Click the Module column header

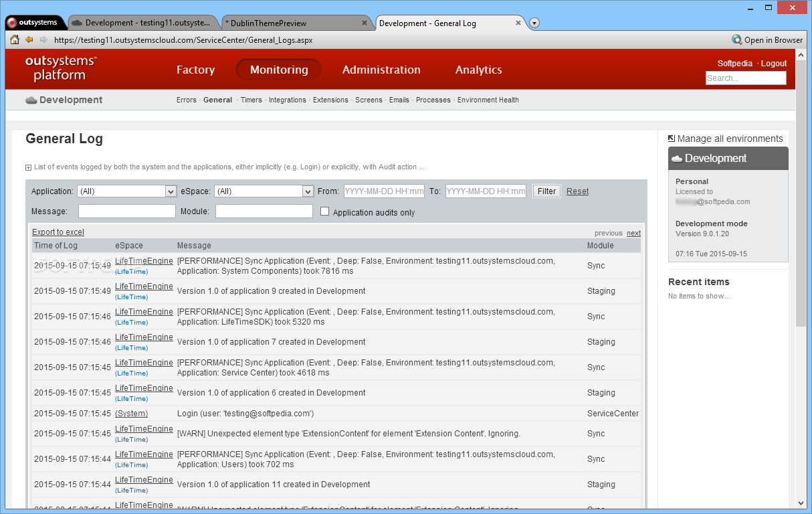point(600,246)
